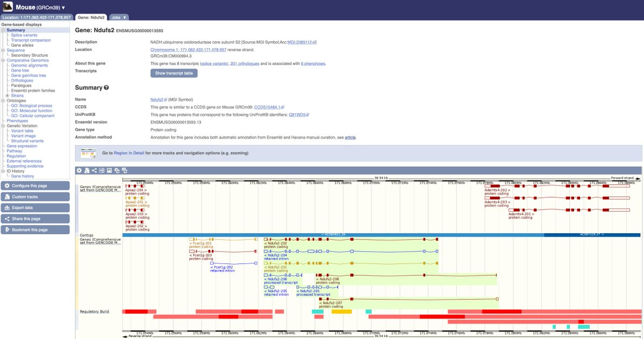Collapse the Sequence tree section
Viewport: 644px width, 339px height.
[x=3, y=50]
